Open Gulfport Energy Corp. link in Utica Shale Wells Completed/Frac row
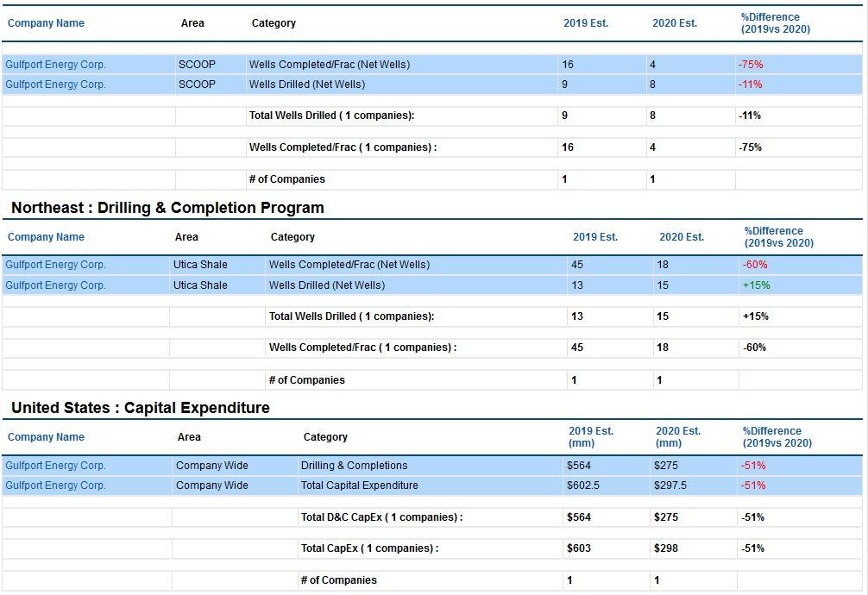 [x=55, y=265]
